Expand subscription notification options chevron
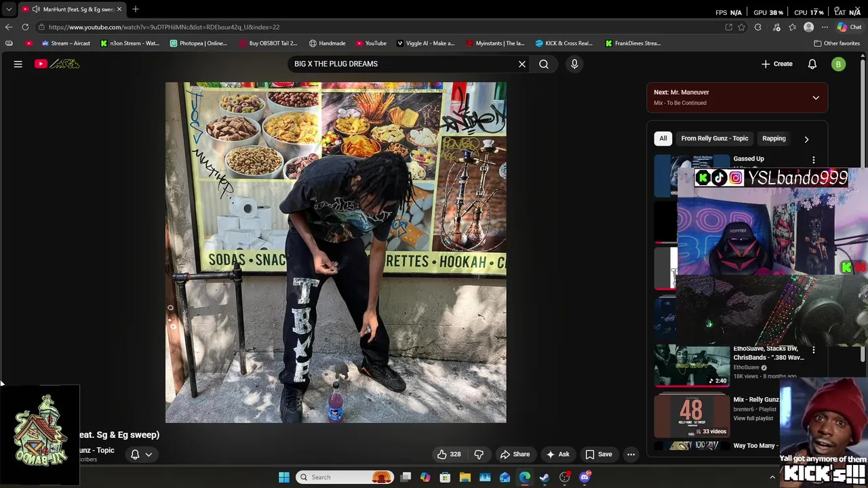This screenshot has height=488, width=868. [x=149, y=455]
